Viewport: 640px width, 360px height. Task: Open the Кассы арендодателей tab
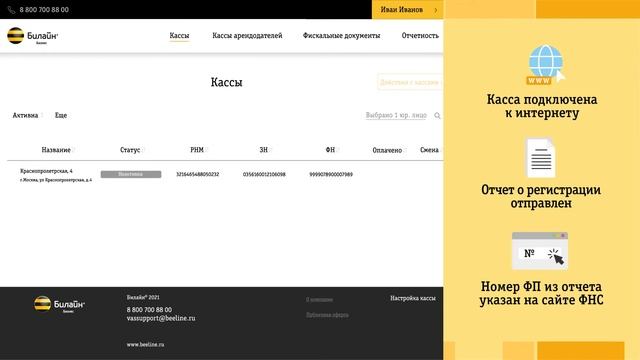[247, 36]
